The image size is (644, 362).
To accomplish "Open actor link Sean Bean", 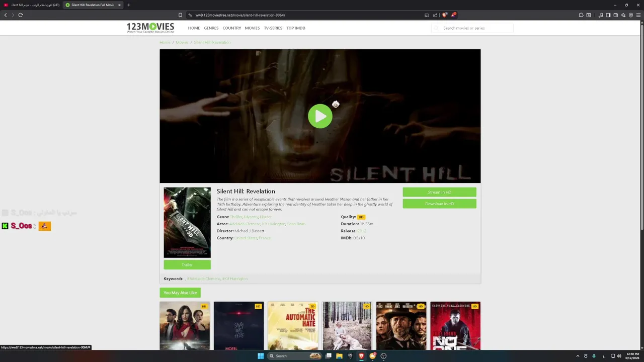I will pos(296,224).
